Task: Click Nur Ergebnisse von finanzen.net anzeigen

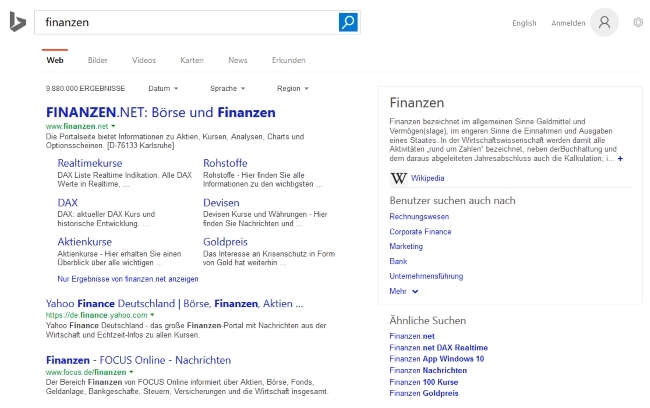Action: [128, 279]
